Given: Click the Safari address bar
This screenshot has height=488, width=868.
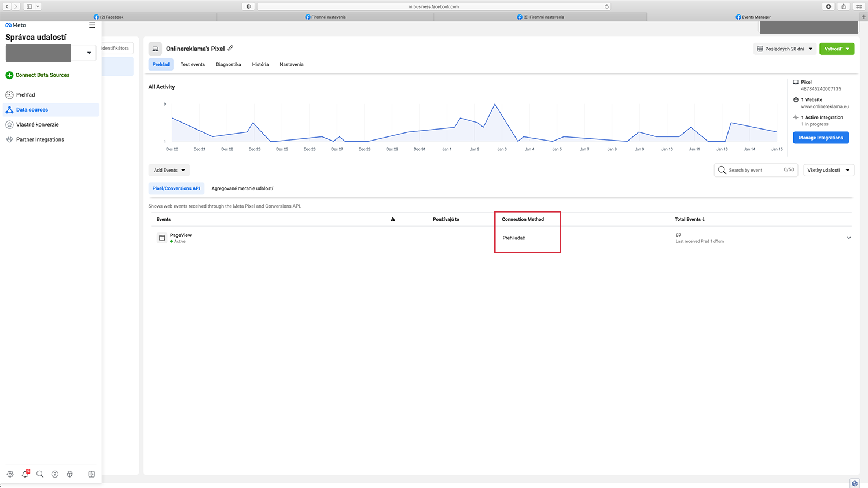Looking at the screenshot, I should point(434,6).
